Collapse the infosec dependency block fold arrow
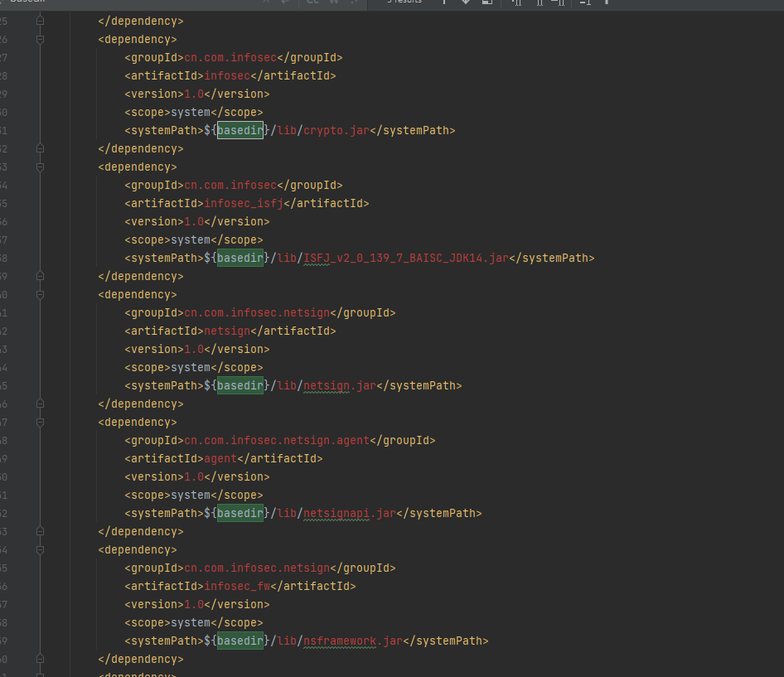The image size is (784, 677). pos(39,39)
